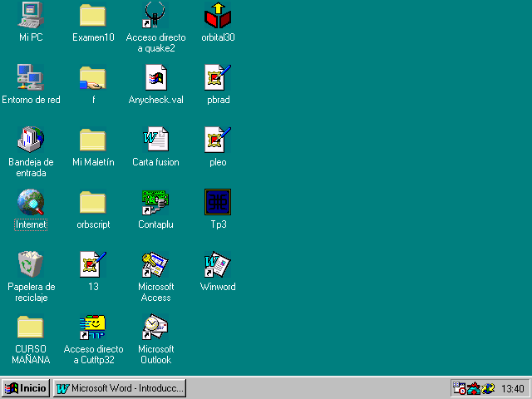
Task: Click the Anycheck.val file icon
Action: coord(156,77)
